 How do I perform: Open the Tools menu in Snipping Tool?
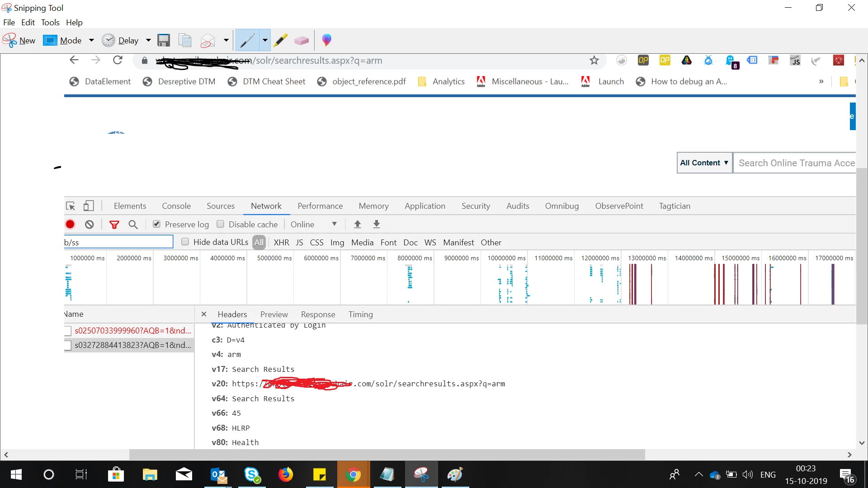pos(50,23)
